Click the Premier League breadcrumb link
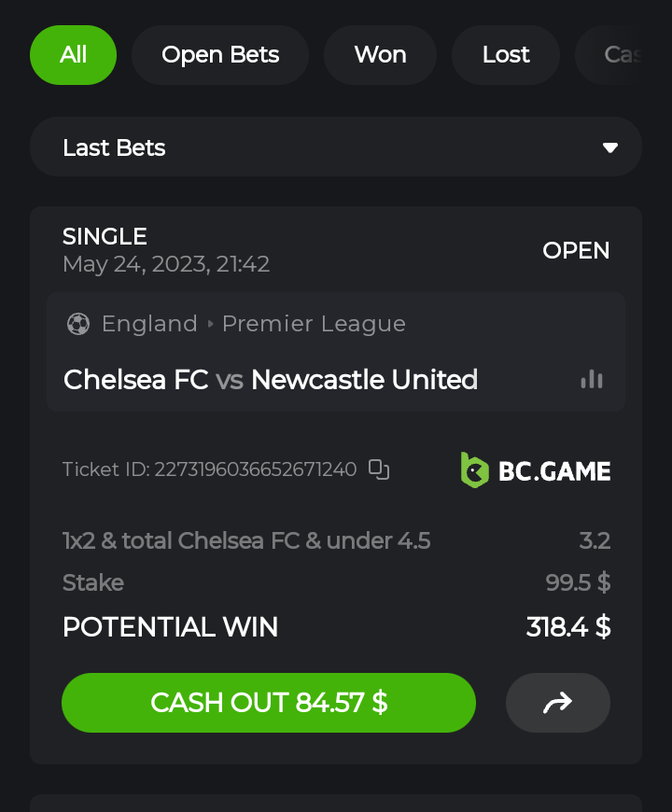672x812 pixels. [x=314, y=324]
